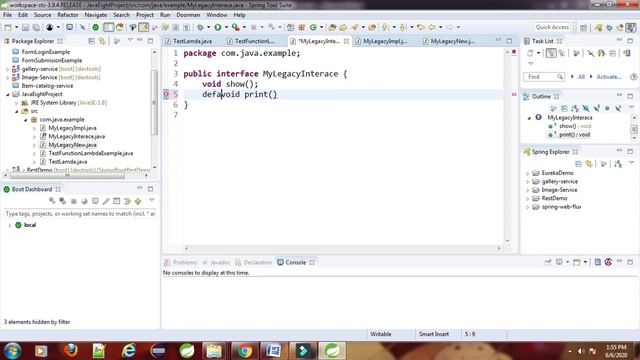Expand the local node in Boot Dashboard
The width and height of the screenshot is (640, 360).
[10, 225]
